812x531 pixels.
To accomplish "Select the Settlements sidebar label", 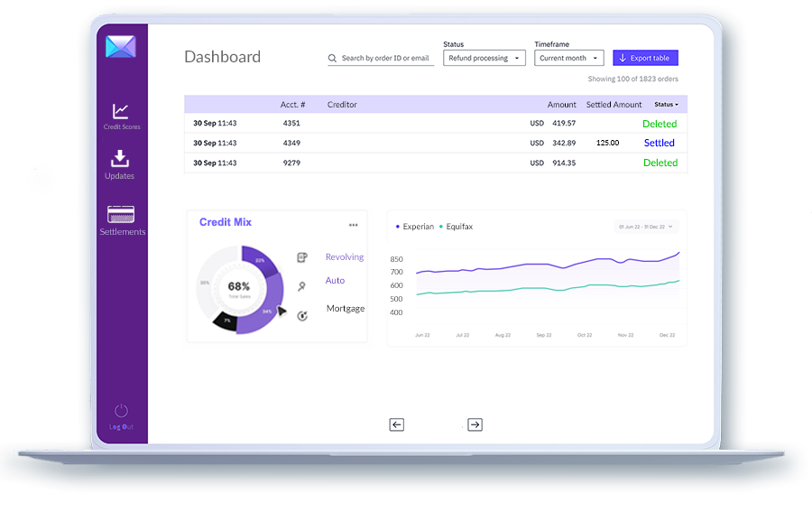I will [123, 232].
